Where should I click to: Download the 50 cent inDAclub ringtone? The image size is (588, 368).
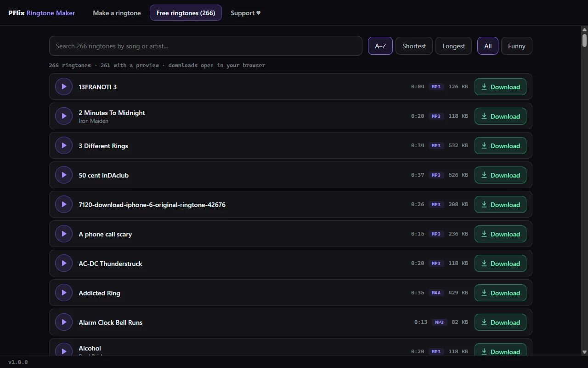(x=500, y=175)
